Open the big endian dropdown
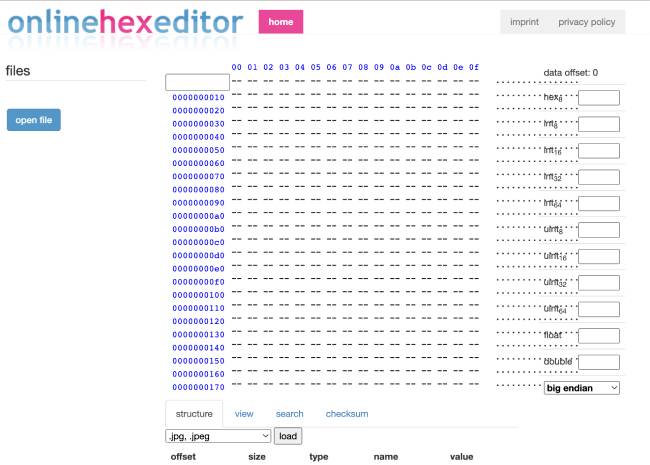Screen dimensions: 650x465 tap(582, 388)
